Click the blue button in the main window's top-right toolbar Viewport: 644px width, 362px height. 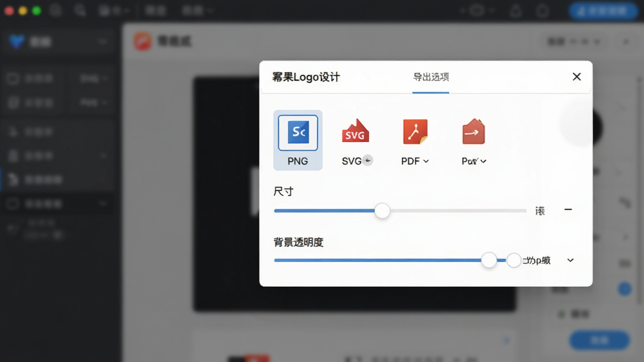[603, 11]
